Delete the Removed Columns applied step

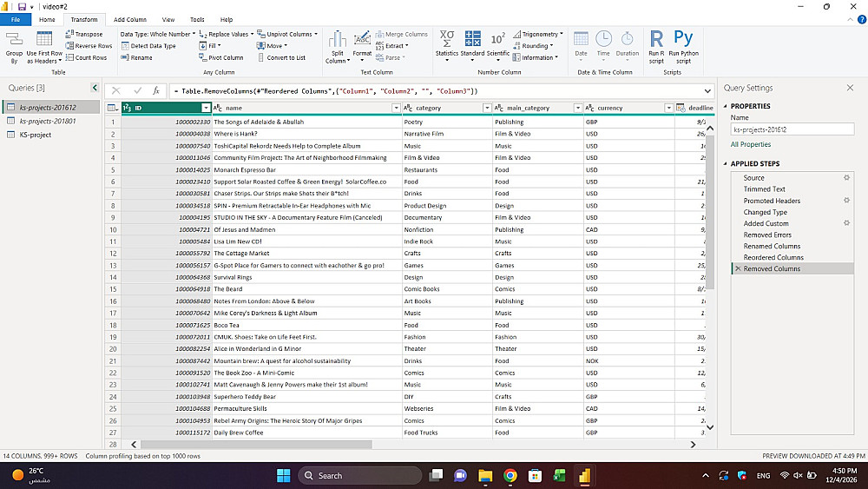738,269
